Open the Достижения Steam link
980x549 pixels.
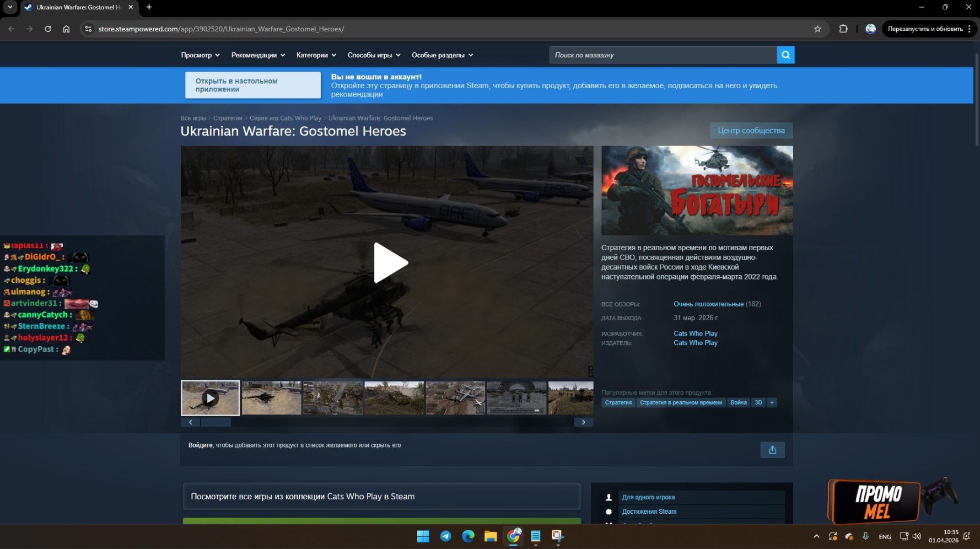tap(649, 512)
